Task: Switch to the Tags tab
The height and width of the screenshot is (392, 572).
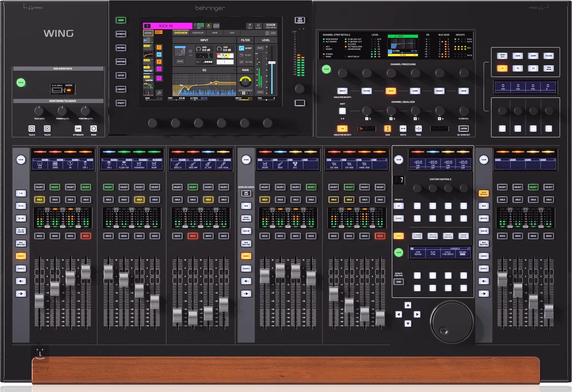Action: (x=232, y=33)
